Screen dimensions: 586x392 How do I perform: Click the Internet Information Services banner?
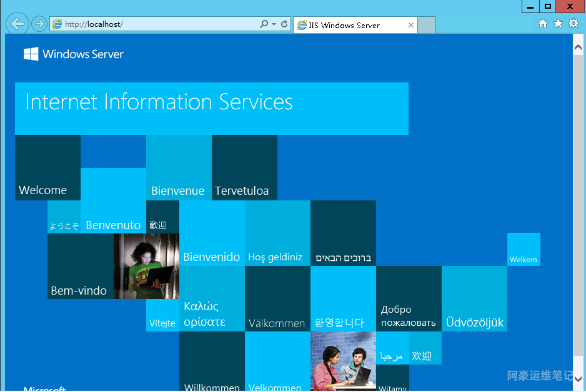pyautogui.click(x=211, y=108)
